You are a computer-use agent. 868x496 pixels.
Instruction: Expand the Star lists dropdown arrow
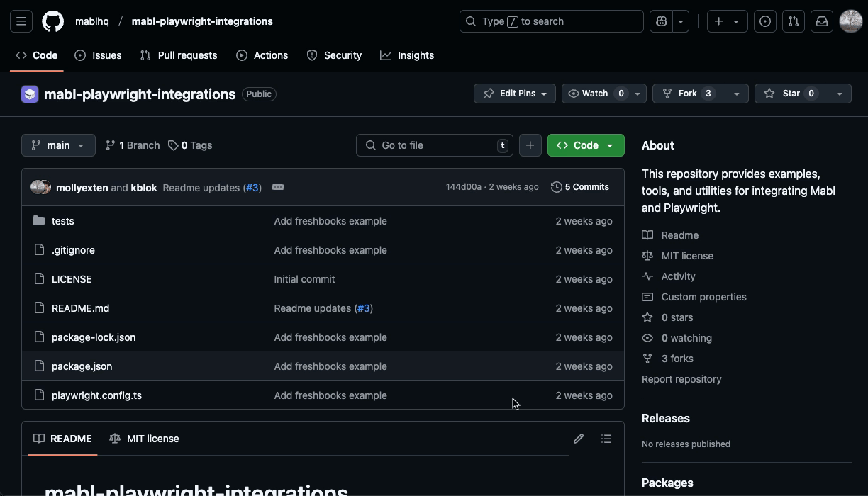[x=840, y=94]
